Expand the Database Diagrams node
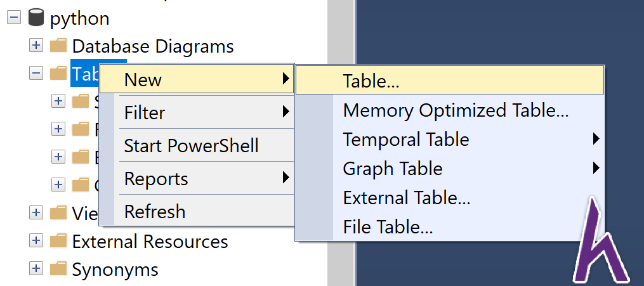 (36, 46)
